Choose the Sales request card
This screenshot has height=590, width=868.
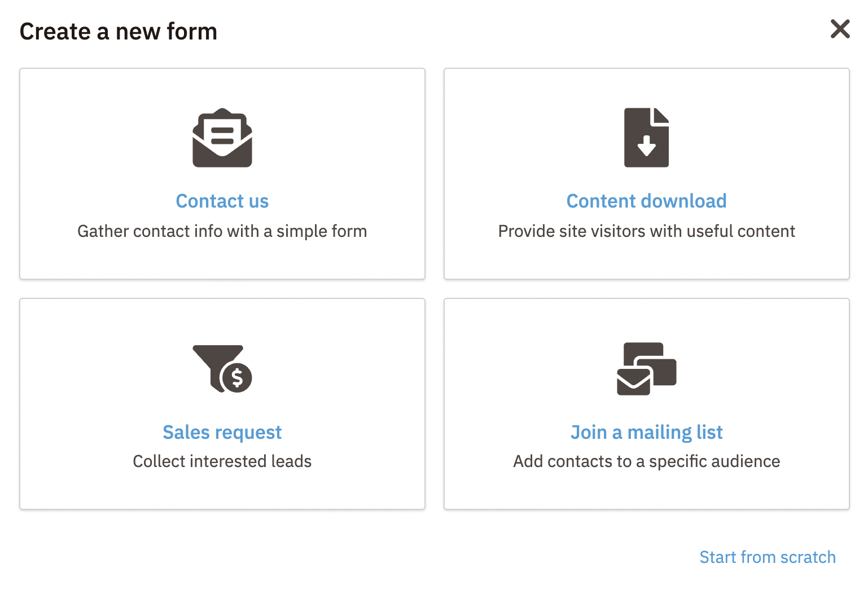(x=222, y=404)
